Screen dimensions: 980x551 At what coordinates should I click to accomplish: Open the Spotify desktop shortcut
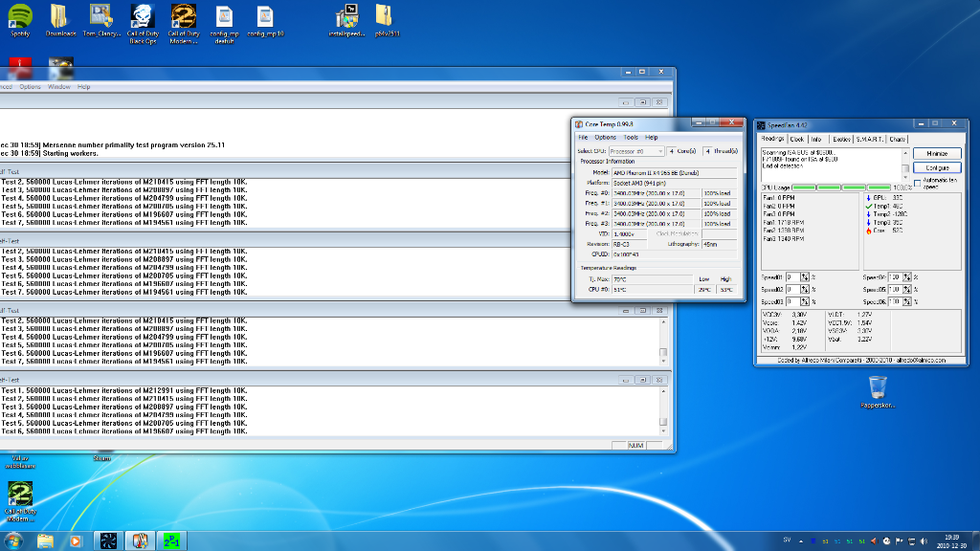(19, 17)
